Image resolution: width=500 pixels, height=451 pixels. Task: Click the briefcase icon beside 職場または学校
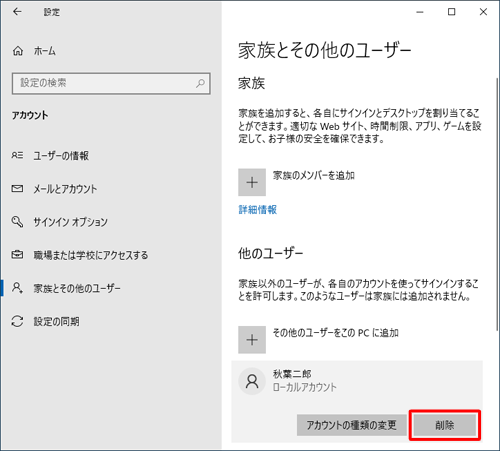click(x=17, y=255)
